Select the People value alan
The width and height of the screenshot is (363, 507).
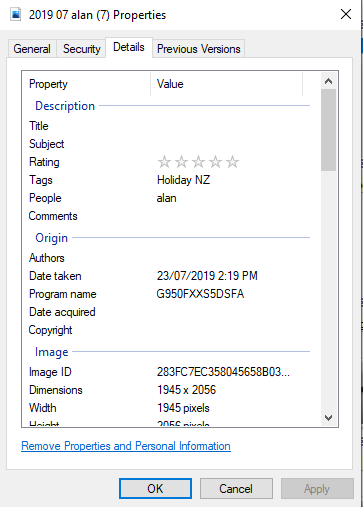[x=166, y=198]
